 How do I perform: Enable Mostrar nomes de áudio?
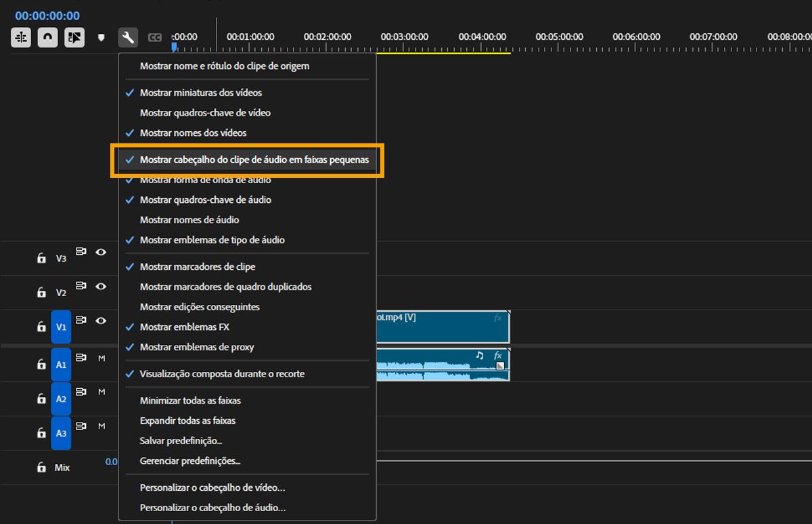[247, 220]
